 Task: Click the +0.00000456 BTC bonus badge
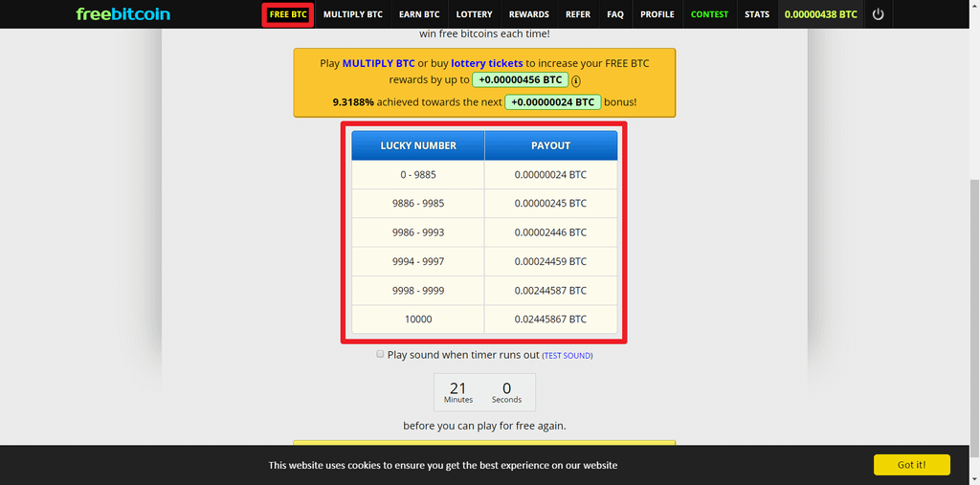click(521, 80)
